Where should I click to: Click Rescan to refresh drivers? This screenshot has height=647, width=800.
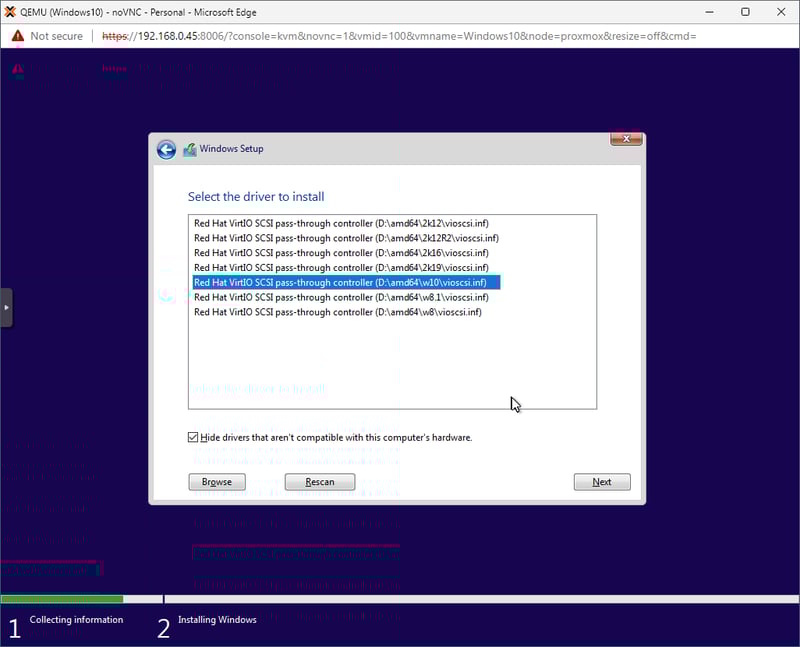320,482
